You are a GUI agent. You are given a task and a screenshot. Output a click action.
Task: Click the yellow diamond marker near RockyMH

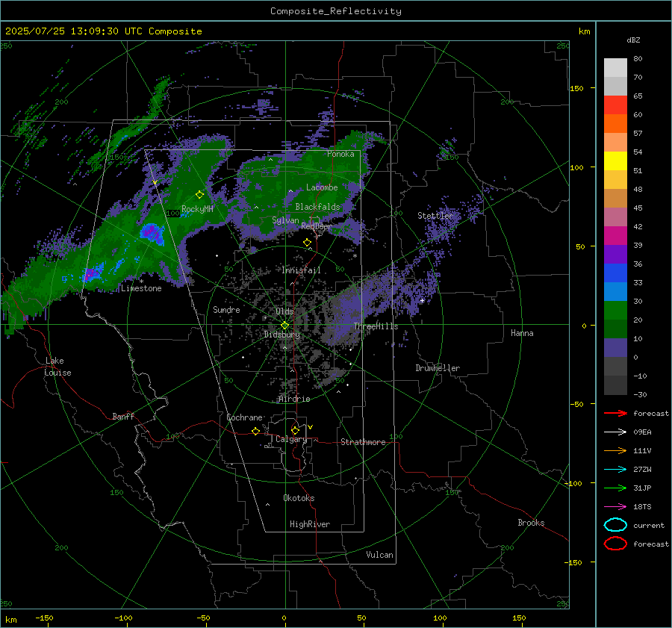(x=199, y=195)
